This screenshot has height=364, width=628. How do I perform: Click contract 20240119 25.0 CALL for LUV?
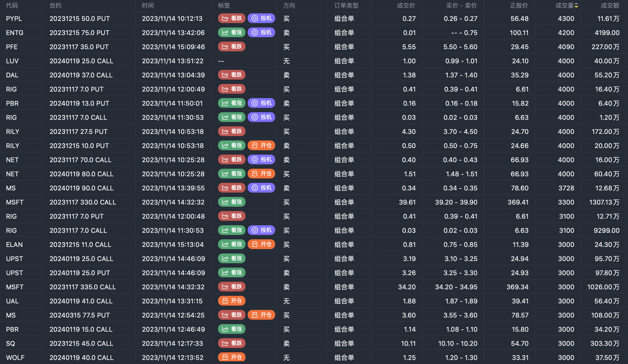(x=81, y=61)
